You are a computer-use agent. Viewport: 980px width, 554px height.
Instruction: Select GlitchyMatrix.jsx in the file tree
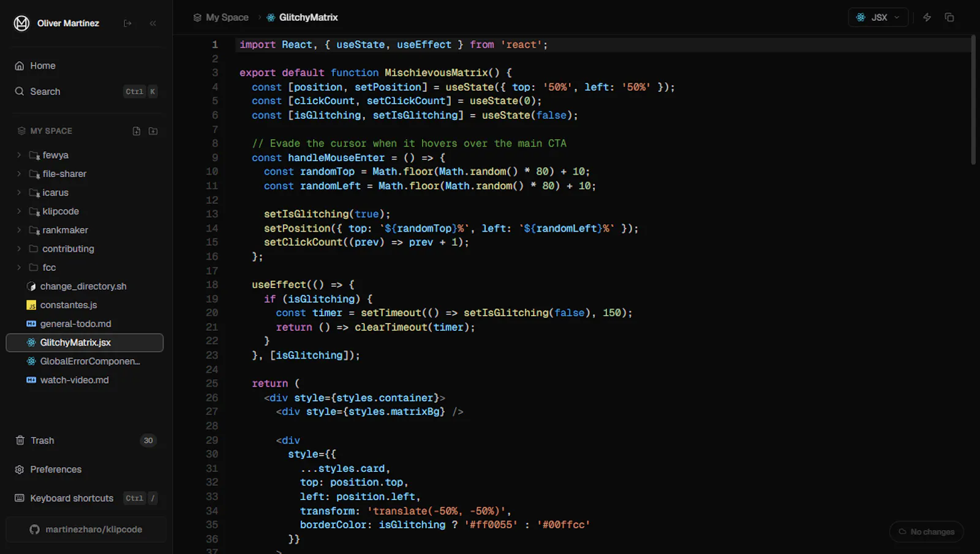coord(85,343)
